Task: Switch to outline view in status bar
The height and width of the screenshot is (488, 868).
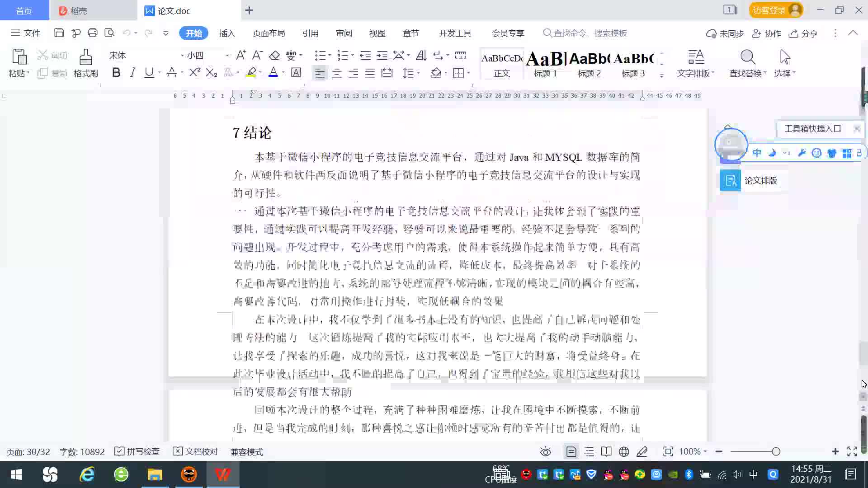Action: coord(589,451)
